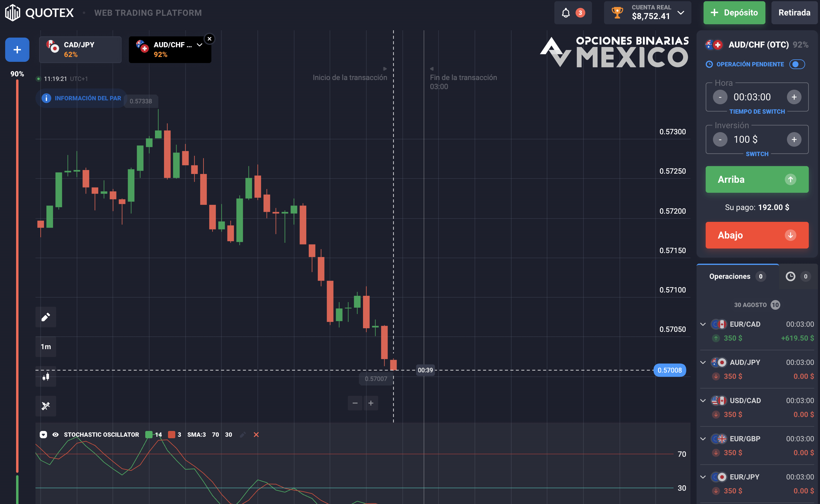The width and height of the screenshot is (820, 504).
Task: Click Información del Par button
Action: point(81,98)
